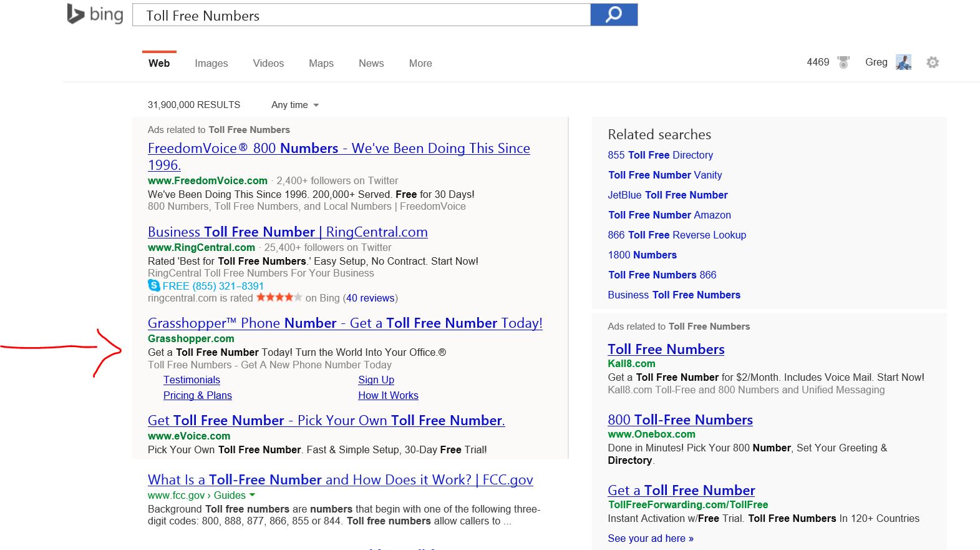The width and height of the screenshot is (980, 550).
Task: Open Grasshopper Testimonials sitelink
Action: point(192,380)
